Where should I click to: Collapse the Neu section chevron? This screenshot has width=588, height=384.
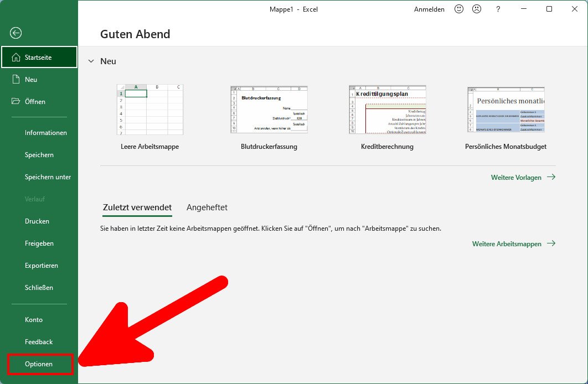pyautogui.click(x=91, y=61)
